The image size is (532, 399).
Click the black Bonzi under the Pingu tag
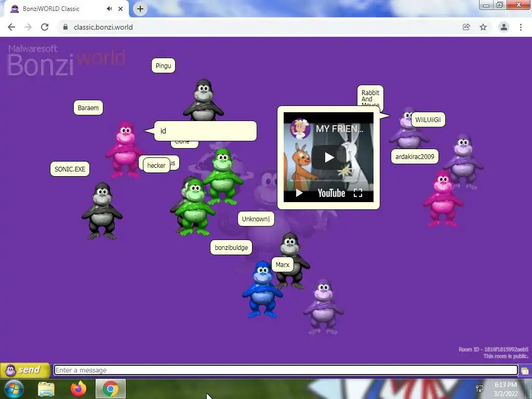pyautogui.click(x=203, y=100)
